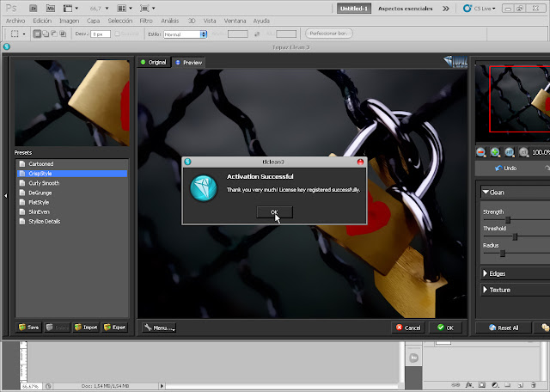Image resolution: width=550 pixels, height=392 pixels.
Task: Click the Undo arrow icon
Action: click(498, 168)
